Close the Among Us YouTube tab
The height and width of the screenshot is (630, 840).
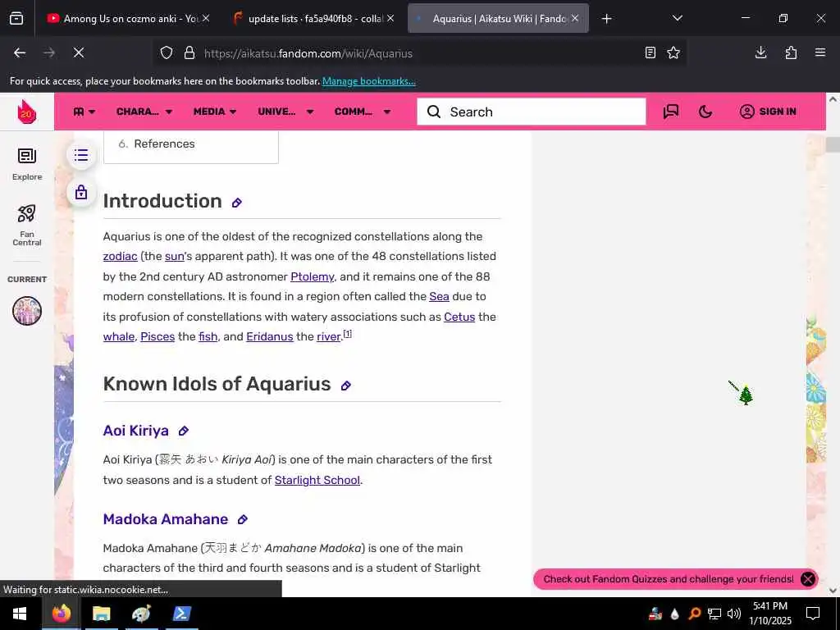pyautogui.click(x=206, y=18)
